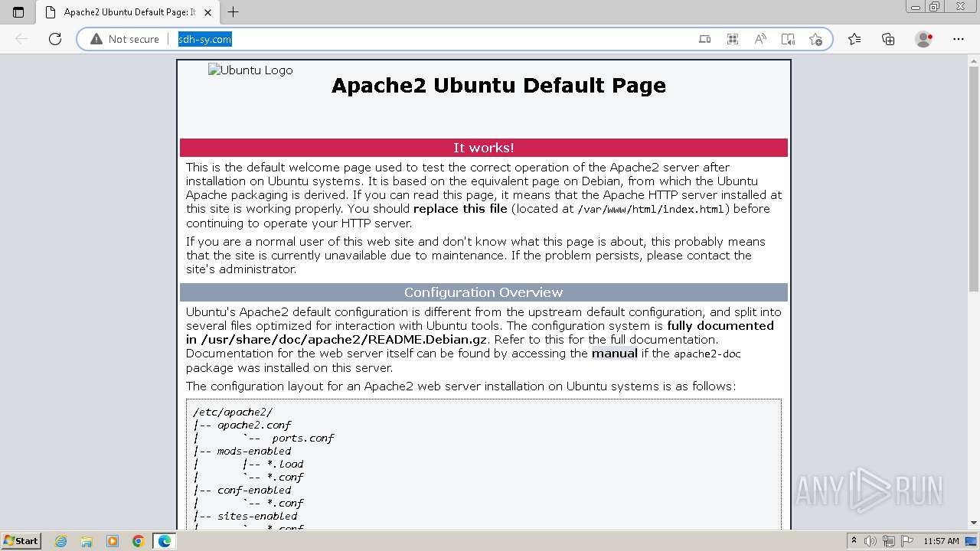Click 'mods-enabled' in the config tree

pos(254,452)
